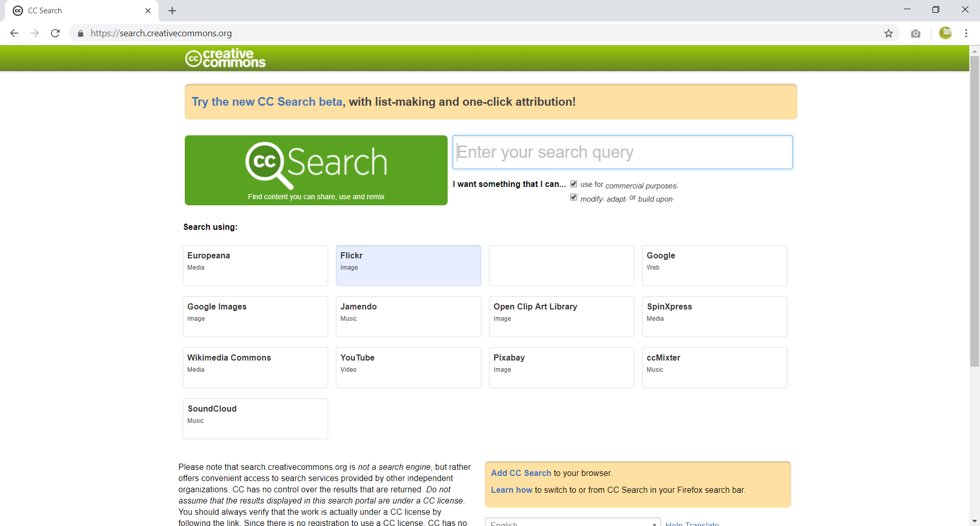Click the camera icon in browser toolbar
The height and width of the screenshot is (526, 980).
point(916,33)
